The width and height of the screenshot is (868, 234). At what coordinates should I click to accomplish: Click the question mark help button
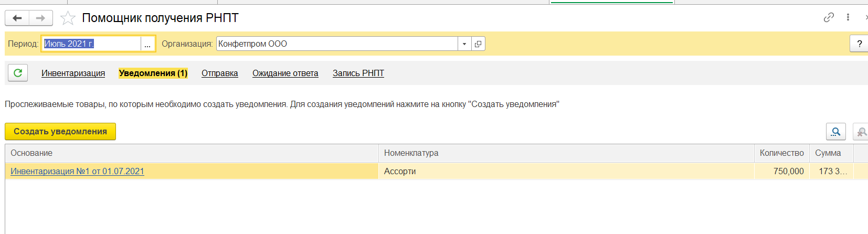coord(859,44)
